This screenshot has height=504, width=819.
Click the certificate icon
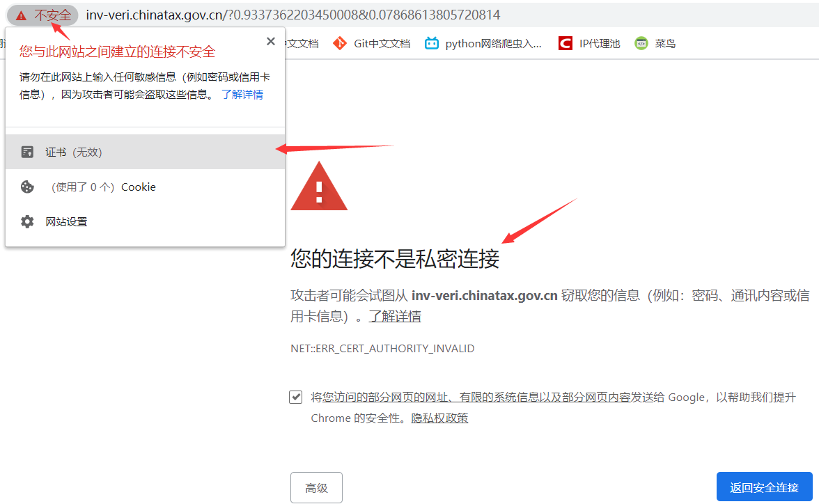pyautogui.click(x=27, y=152)
